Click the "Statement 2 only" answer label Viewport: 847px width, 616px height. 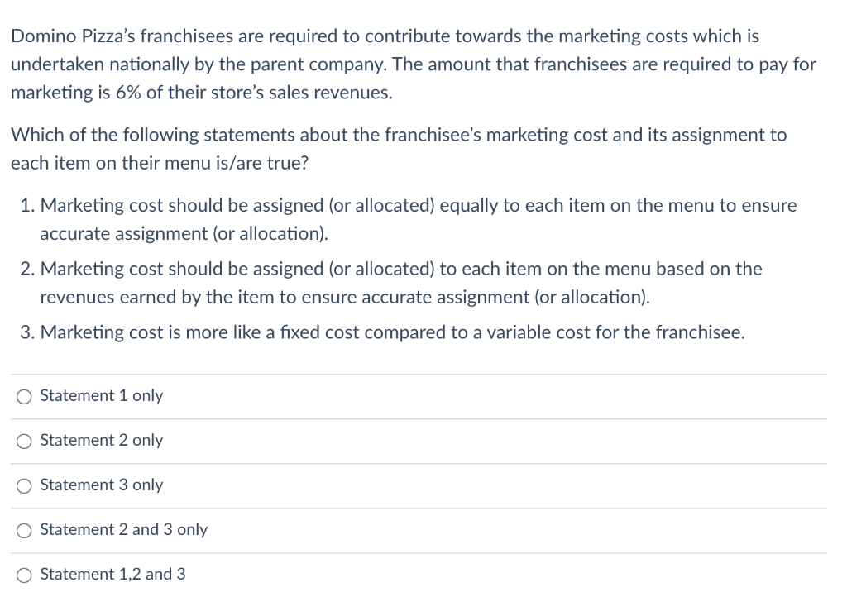click(101, 441)
